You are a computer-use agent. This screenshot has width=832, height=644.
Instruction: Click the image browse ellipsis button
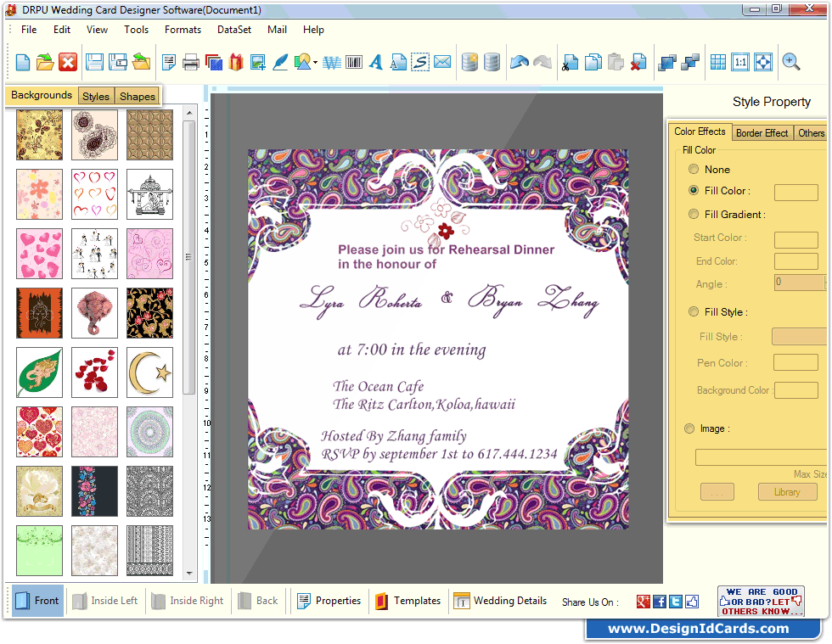click(x=717, y=492)
